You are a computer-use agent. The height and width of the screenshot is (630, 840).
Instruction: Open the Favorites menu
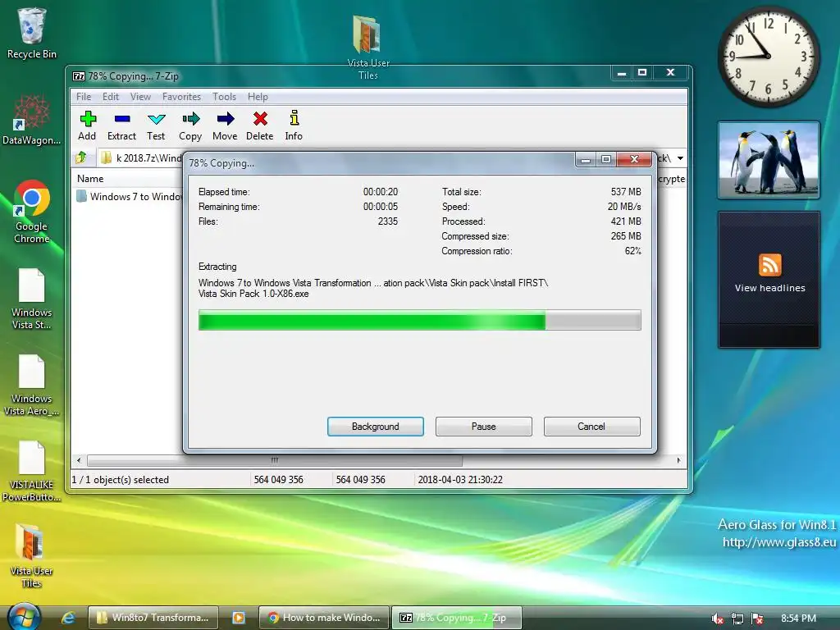click(x=181, y=97)
